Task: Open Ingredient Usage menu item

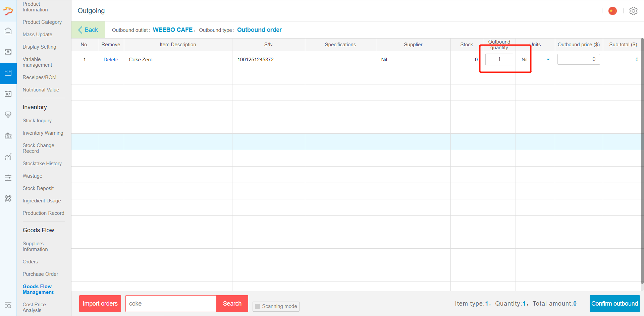Action: (x=42, y=201)
